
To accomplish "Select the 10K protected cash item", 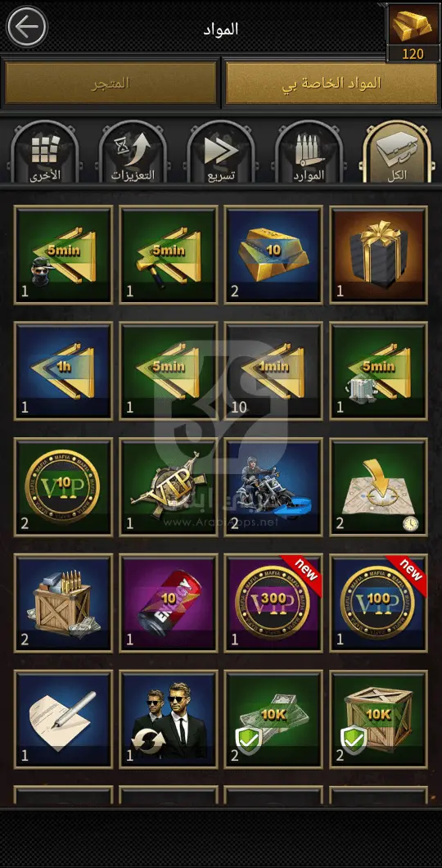I will pyautogui.click(x=273, y=720).
